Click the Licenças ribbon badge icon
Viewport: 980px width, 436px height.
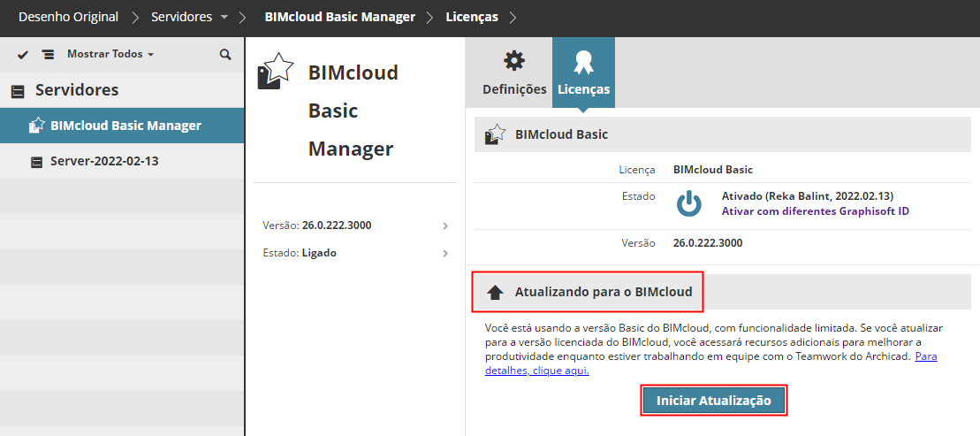(x=584, y=63)
